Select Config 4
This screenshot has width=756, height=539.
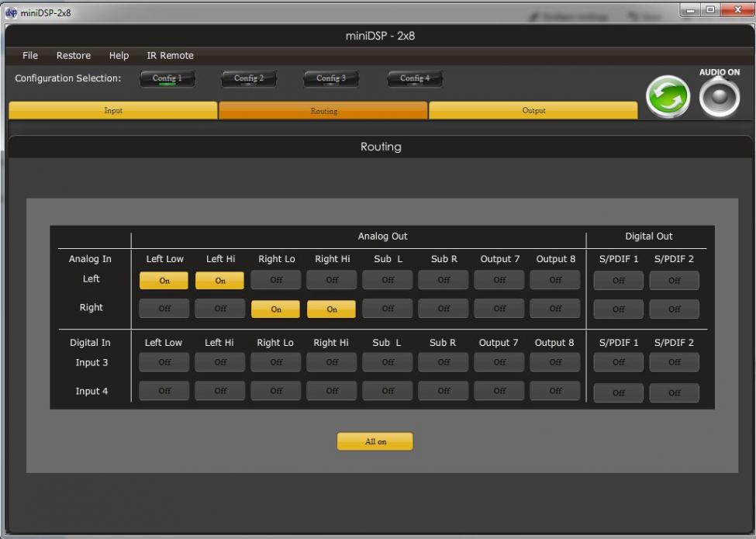[x=415, y=78]
